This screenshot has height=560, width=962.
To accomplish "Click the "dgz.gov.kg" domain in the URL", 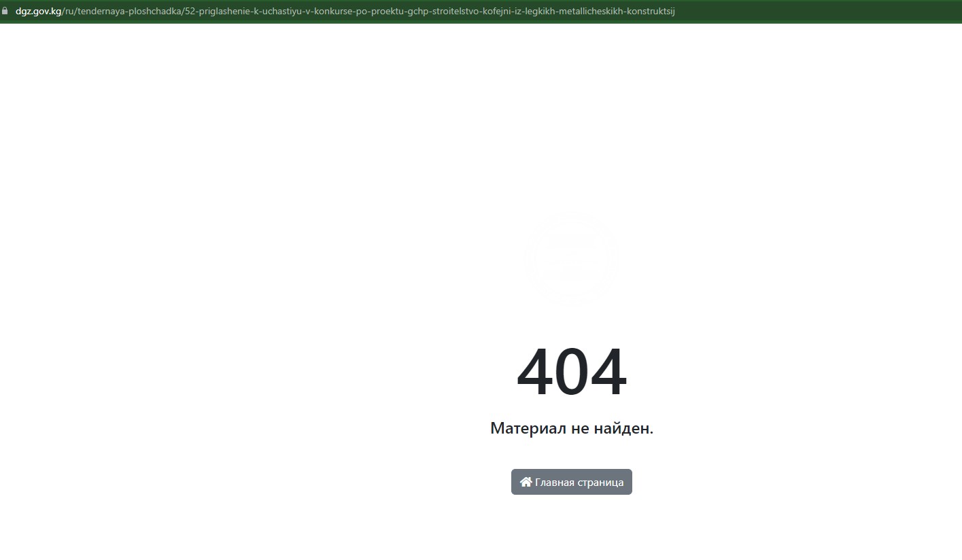I will pos(38,11).
